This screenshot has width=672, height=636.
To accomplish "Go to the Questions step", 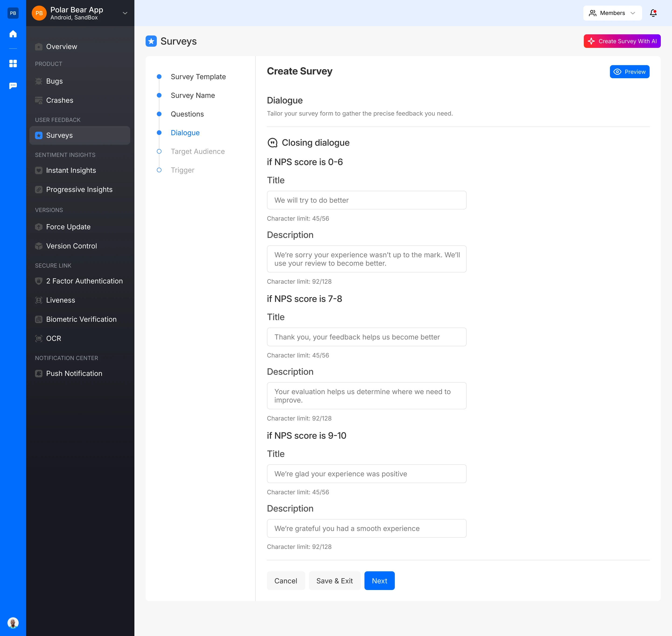I will 187,114.
